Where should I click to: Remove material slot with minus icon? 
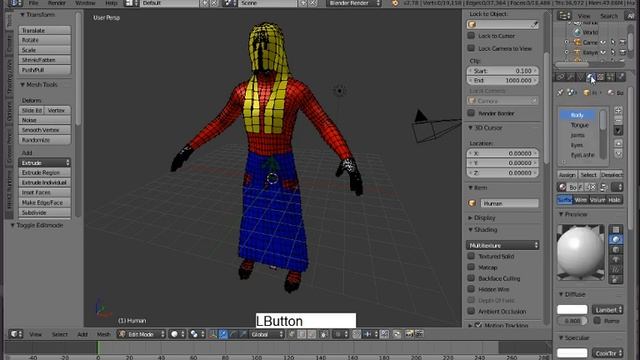(618, 120)
